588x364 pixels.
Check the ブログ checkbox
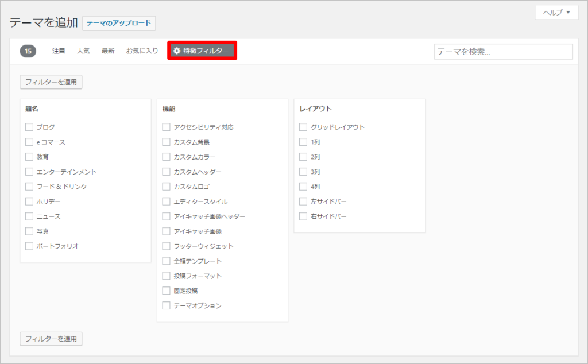point(29,127)
